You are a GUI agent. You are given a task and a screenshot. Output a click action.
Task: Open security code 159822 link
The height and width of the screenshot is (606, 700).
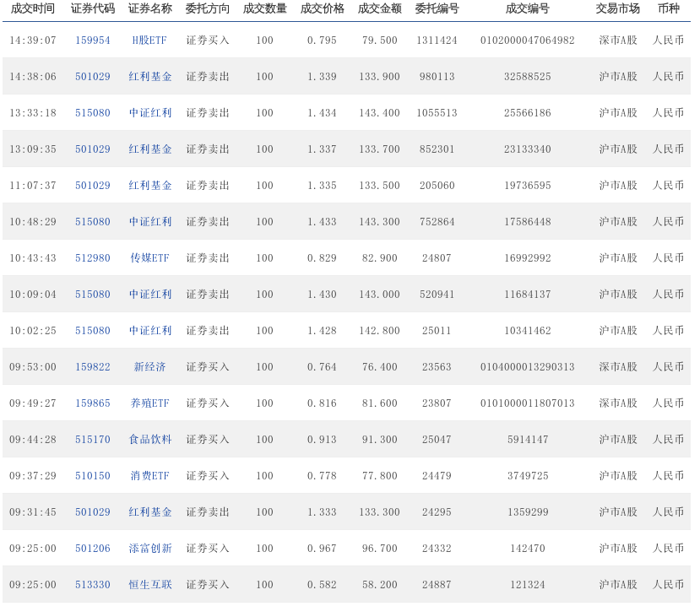coord(92,367)
